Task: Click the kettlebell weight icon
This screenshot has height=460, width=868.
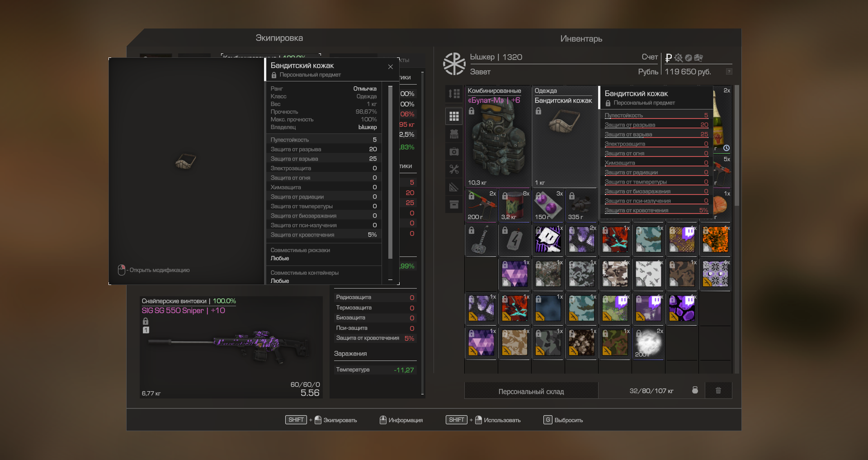Action: point(695,390)
